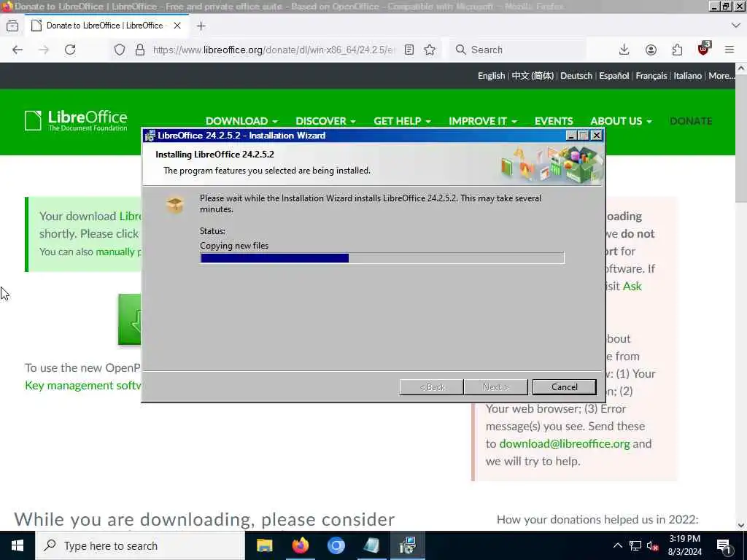Click the Firefox View icon left of the tab
747x560 pixels.
12,26
